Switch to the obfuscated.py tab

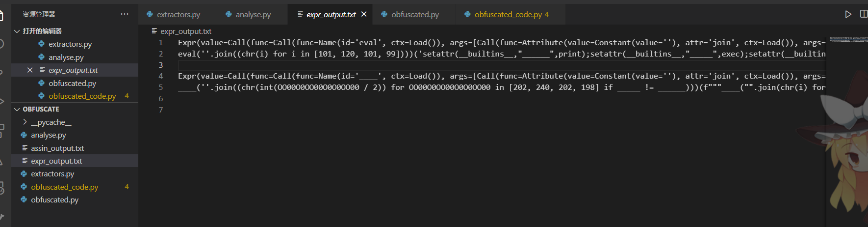[415, 15]
